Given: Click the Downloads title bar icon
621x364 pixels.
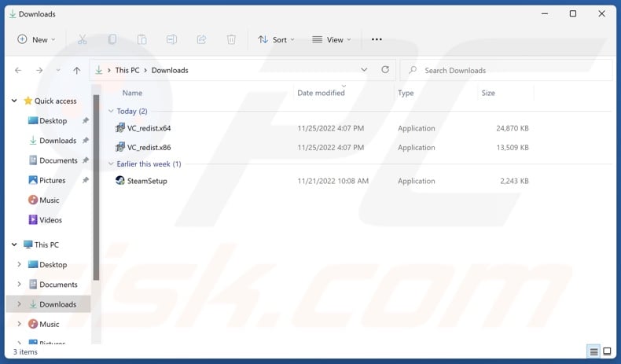Looking at the screenshot, I should [x=13, y=14].
